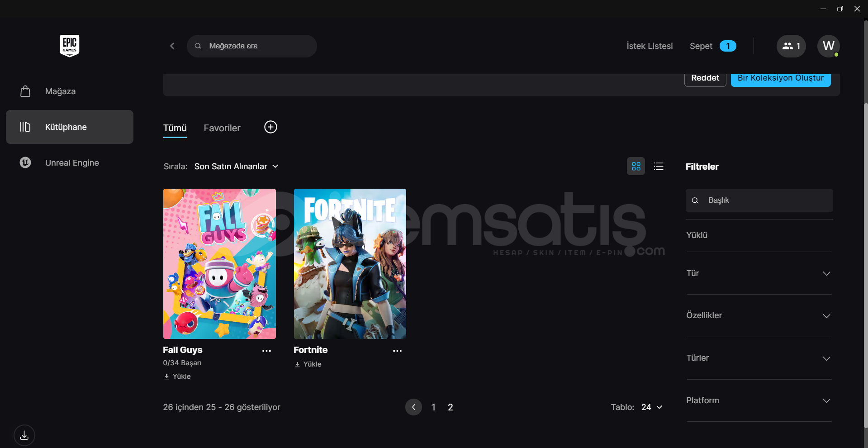Screen dimensions: 868x448
Task: Open Kütüphane in the sidebar
Action: coord(70,127)
